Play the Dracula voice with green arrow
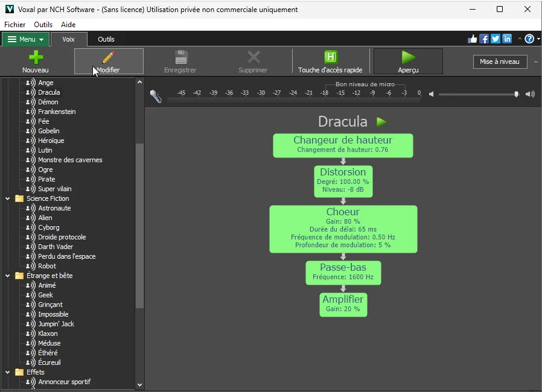The height and width of the screenshot is (392, 542). [x=381, y=122]
